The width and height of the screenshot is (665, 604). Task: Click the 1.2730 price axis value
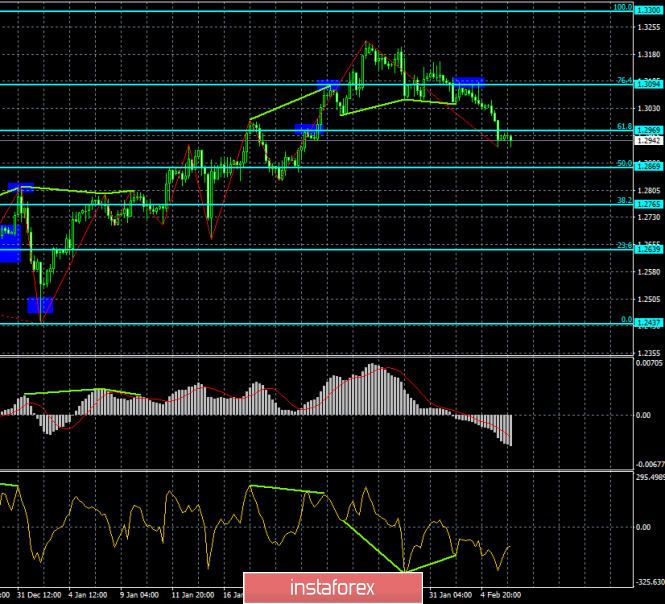tap(649, 218)
